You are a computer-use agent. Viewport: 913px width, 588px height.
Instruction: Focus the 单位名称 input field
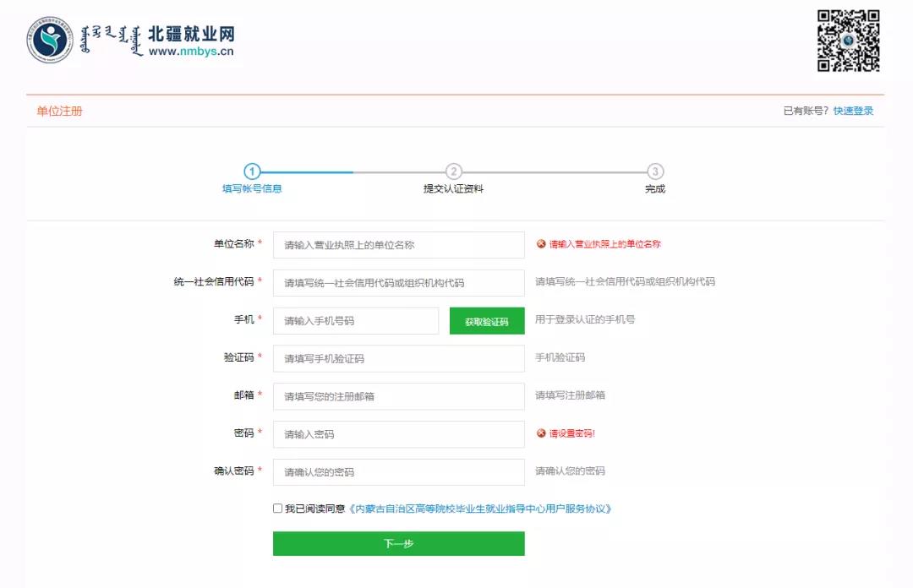pyautogui.click(x=398, y=245)
